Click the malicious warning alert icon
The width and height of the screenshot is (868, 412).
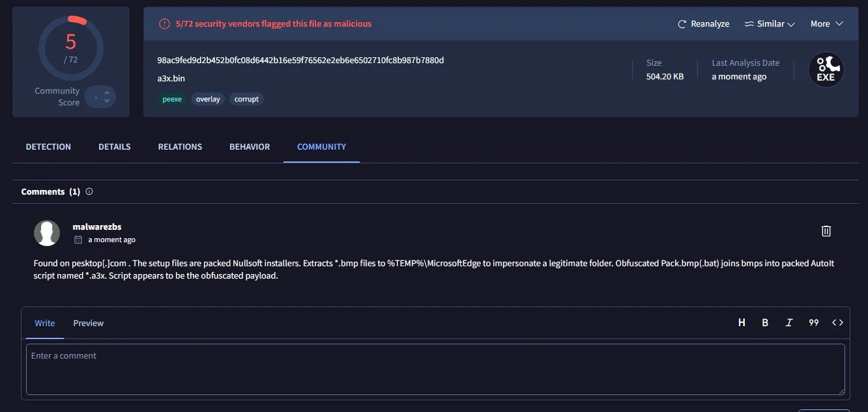coord(164,24)
